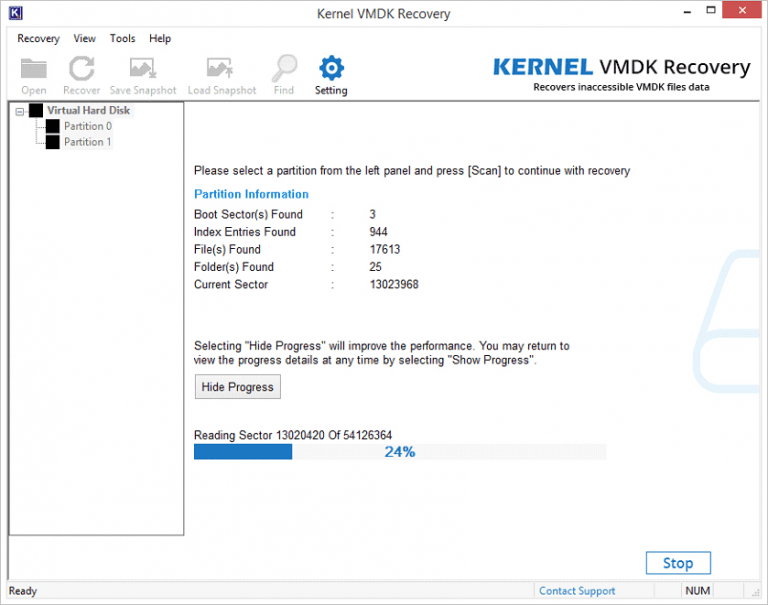This screenshot has width=768, height=605.
Task: Click the Save Snapshot toolbar icon
Action: pyautogui.click(x=142, y=69)
